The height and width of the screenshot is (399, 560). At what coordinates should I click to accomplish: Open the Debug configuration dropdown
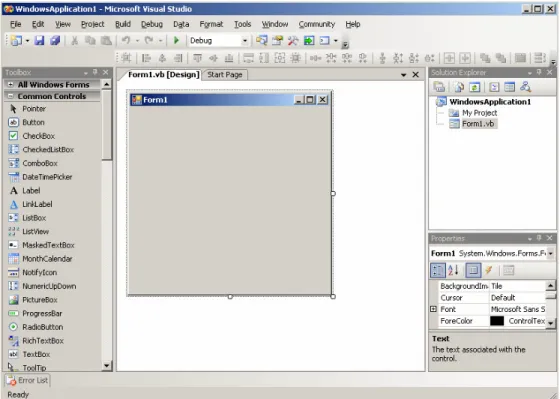(x=244, y=41)
